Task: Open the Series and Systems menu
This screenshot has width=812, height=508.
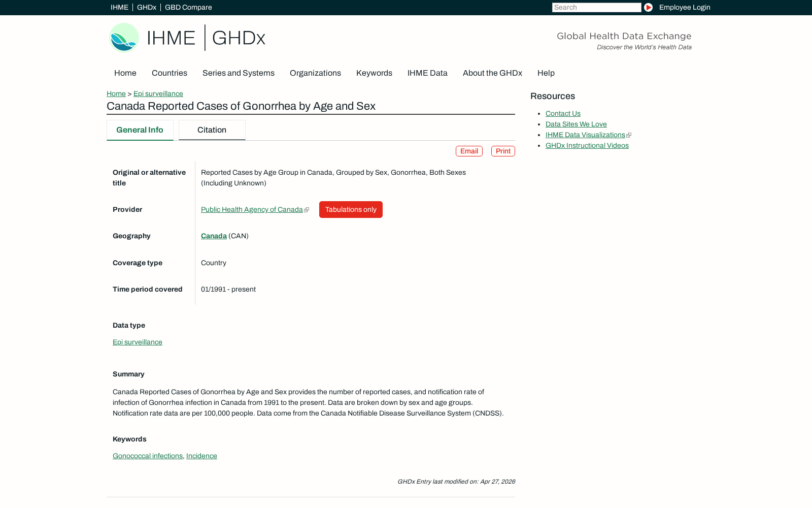Action: (239, 73)
